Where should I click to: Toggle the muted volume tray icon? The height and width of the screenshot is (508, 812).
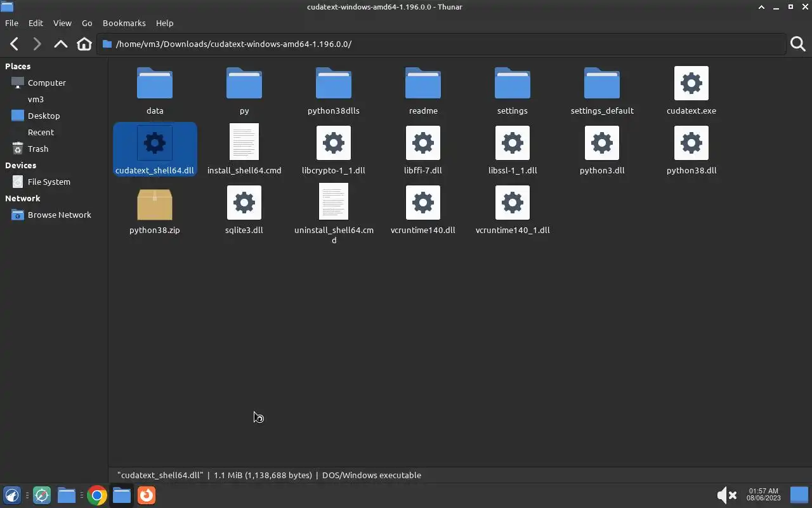pyautogui.click(x=726, y=495)
